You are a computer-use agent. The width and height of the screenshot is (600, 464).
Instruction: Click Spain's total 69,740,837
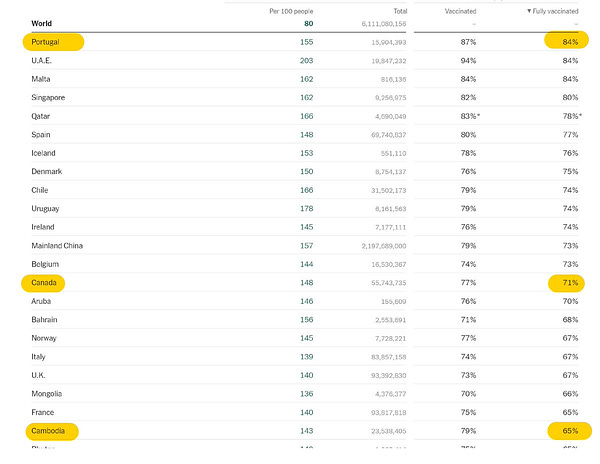tap(388, 135)
